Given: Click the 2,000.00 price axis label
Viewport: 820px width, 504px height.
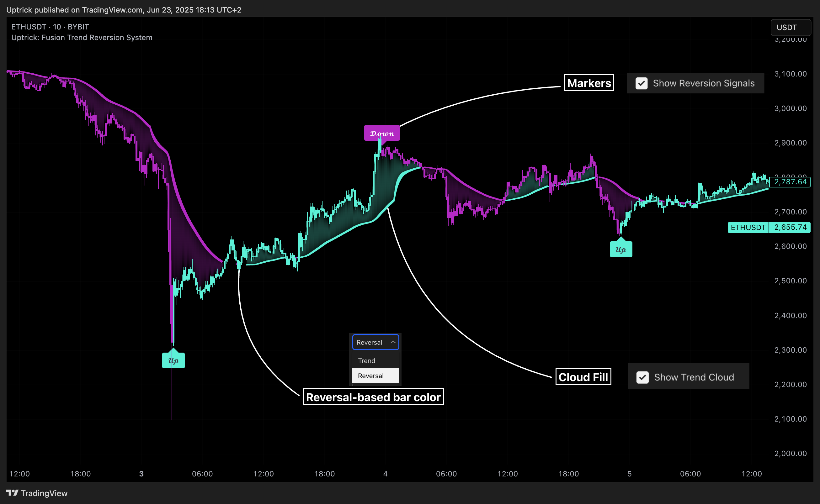Looking at the screenshot, I should pos(790,454).
